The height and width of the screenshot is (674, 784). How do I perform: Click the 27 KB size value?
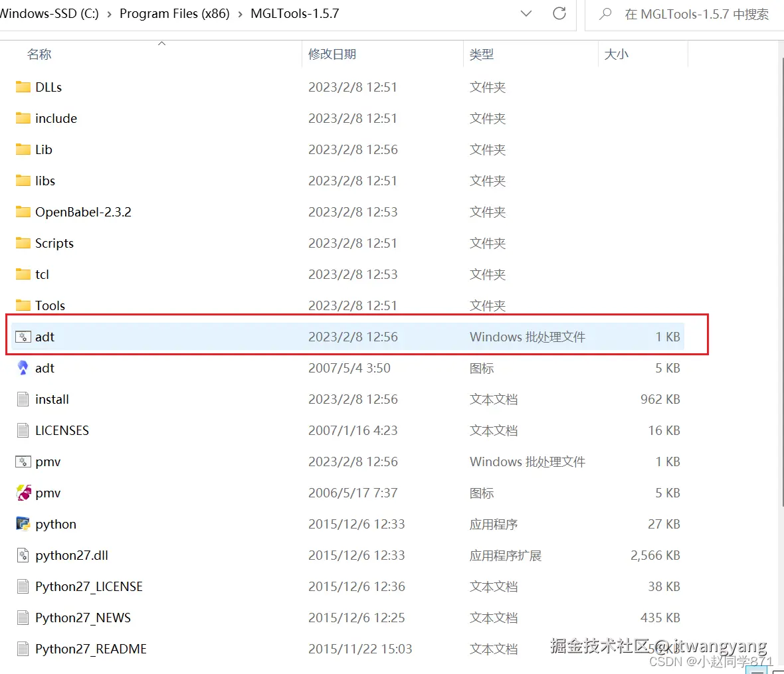(x=664, y=524)
